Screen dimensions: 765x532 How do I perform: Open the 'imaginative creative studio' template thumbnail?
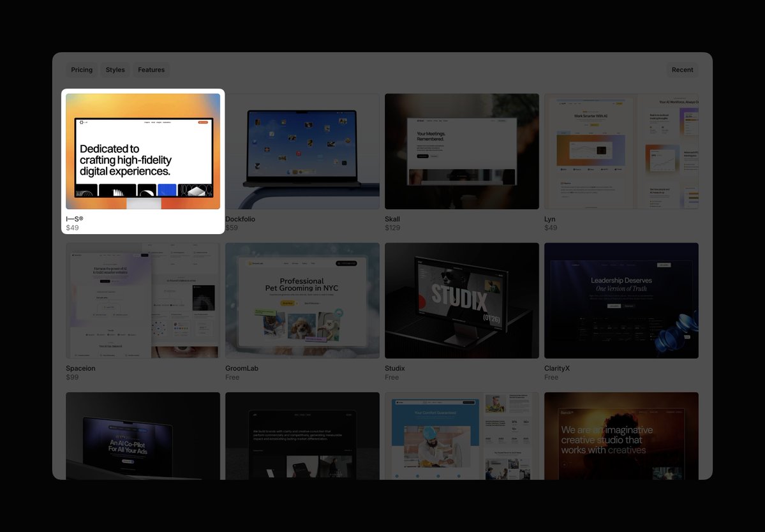click(x=621, y=436)
